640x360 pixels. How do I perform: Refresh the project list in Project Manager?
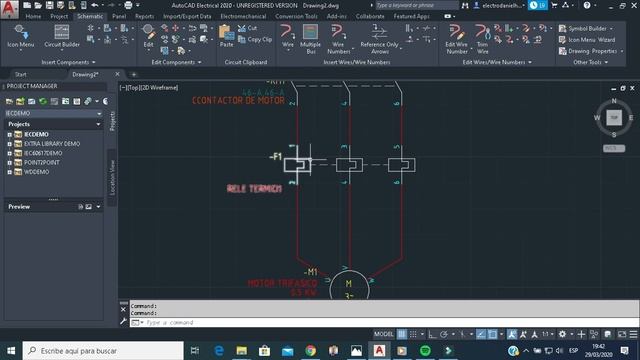click(x=42, y=101)
